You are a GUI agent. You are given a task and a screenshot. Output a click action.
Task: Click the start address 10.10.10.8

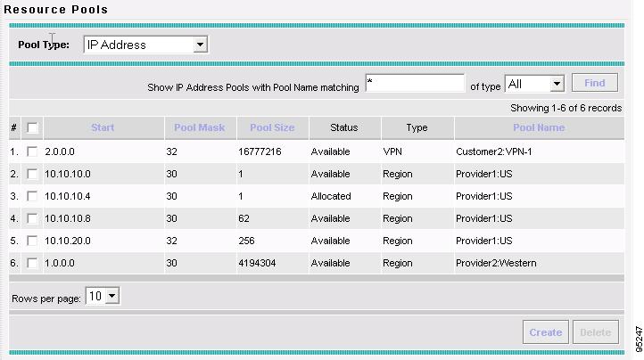point(68,218)
